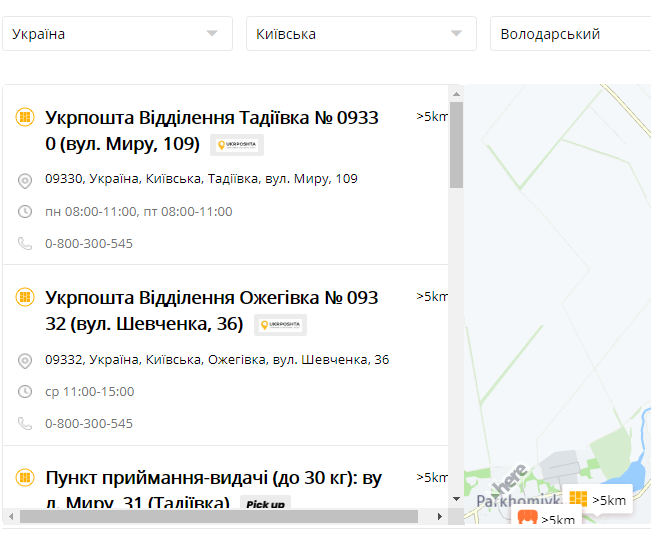Click working hours ср 11:00-15:00
Image resolution: width=651 pixels, height=548 pixels.
pos(90,391)
